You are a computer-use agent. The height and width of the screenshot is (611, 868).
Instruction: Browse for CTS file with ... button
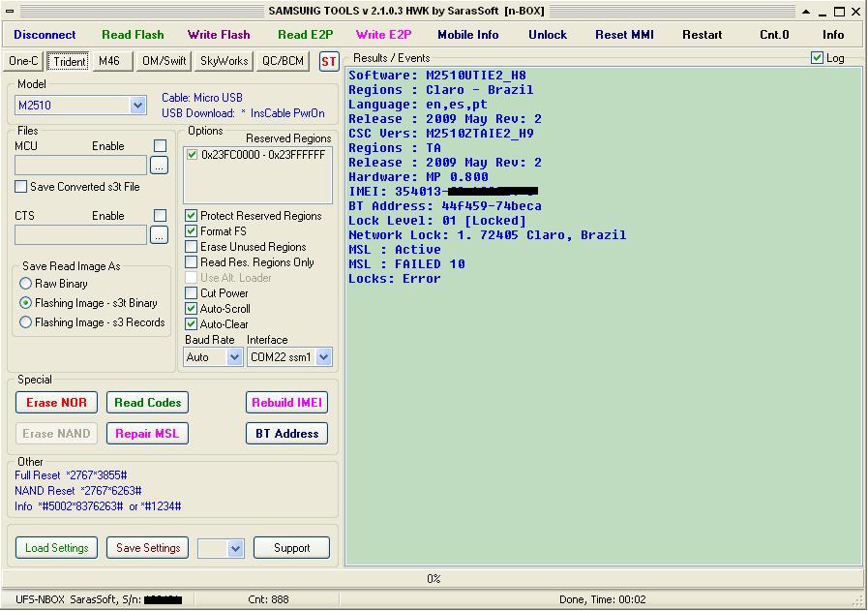click(x=159, y=235)
